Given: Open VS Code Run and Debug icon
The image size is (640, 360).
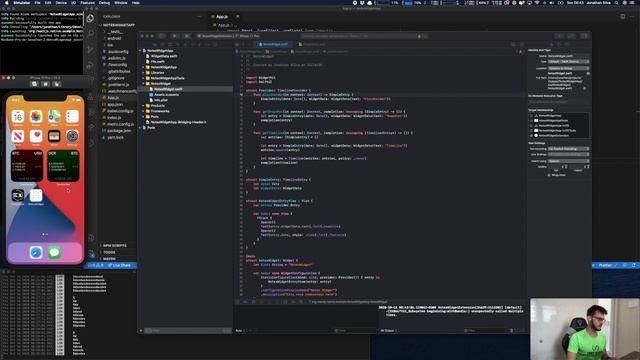Looking at the screenshot, I should (x=90, y=66).
